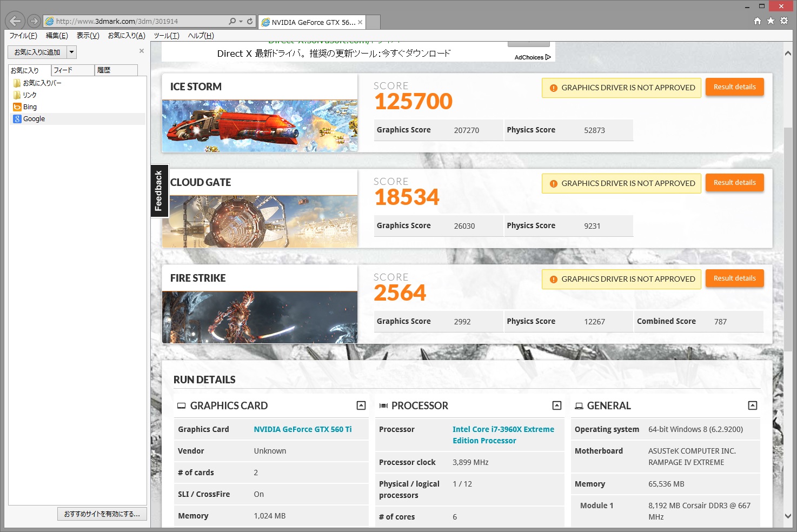Open the NVIDIA GeForce GTX 560 Ti link
797x532 pixels.
[303, 429]
